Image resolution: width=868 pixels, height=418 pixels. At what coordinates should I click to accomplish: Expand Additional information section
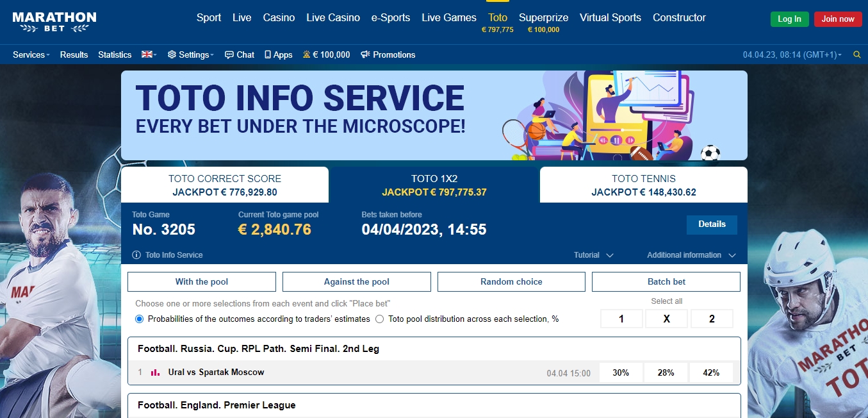click(x=691, y=255)
